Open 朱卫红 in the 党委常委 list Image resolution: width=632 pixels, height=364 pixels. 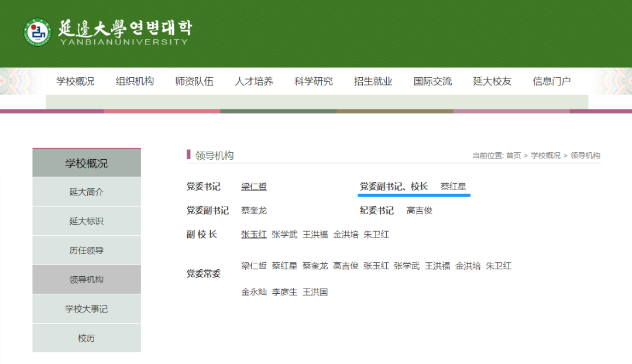tap(499, 266)
